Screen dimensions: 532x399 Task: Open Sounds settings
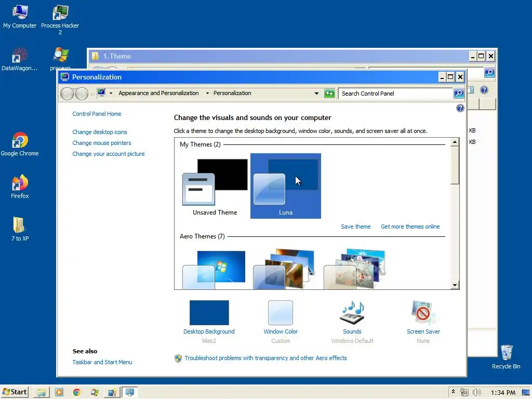tap(352, 322)
